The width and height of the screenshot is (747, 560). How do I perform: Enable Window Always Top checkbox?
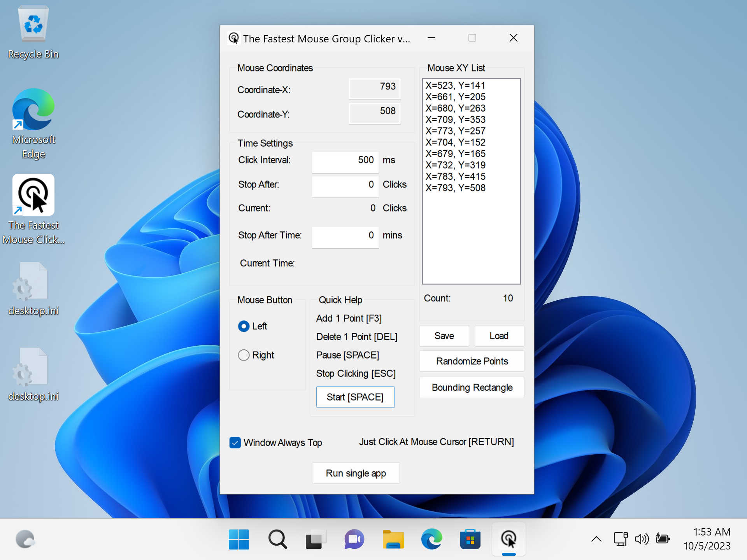pos(234,442)
